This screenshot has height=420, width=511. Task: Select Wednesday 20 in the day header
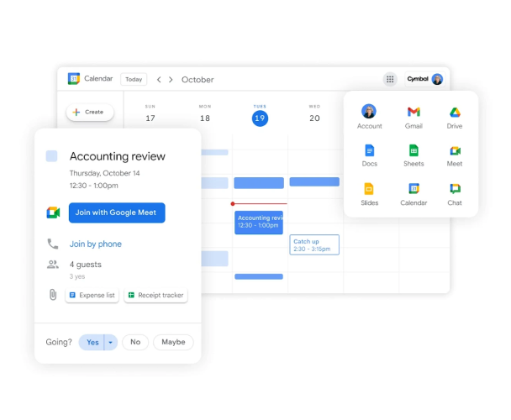tap(314, 118)
